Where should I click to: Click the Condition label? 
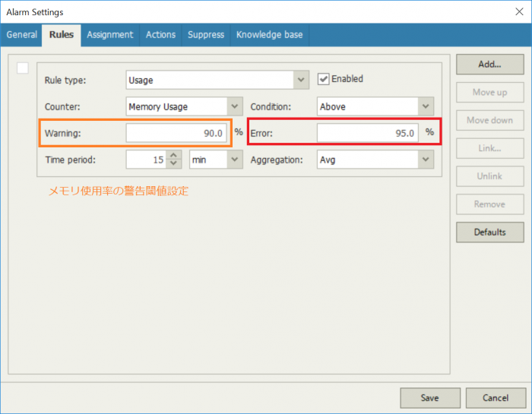(271, 107)
